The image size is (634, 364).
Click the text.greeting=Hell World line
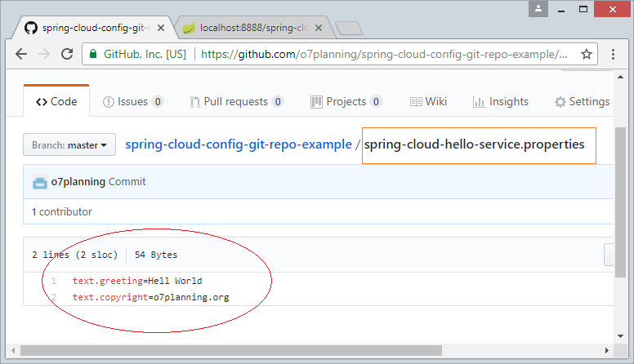click(x=137, y=281)
